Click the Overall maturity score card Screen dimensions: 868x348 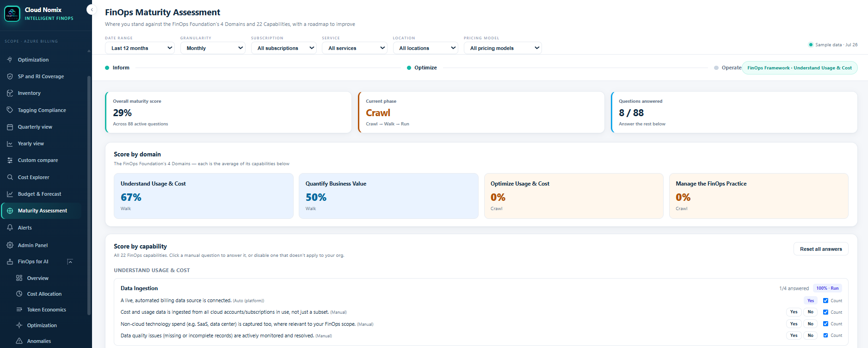[x=228, y=112]
